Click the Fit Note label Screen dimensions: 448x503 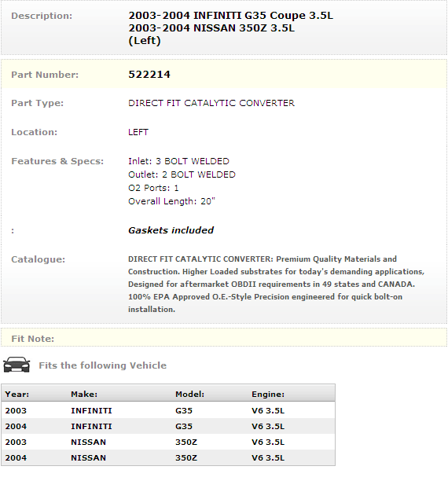pyautogui.click(x=33, y=339)
